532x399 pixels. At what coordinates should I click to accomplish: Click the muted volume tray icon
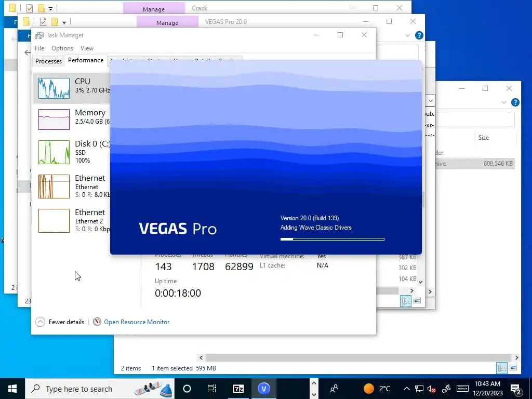(432, 389)
